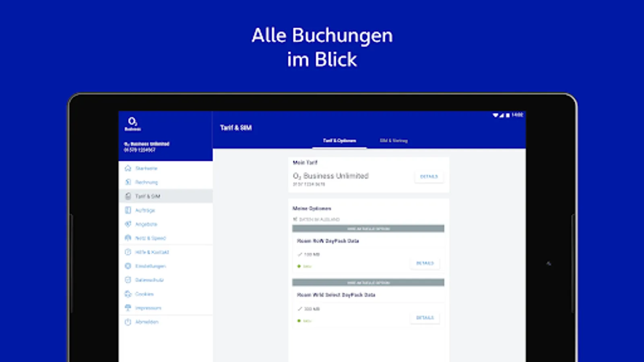Tap the Wi-Fi status bar icon
This screenshot has width=644, height=362.
[495, 115]
